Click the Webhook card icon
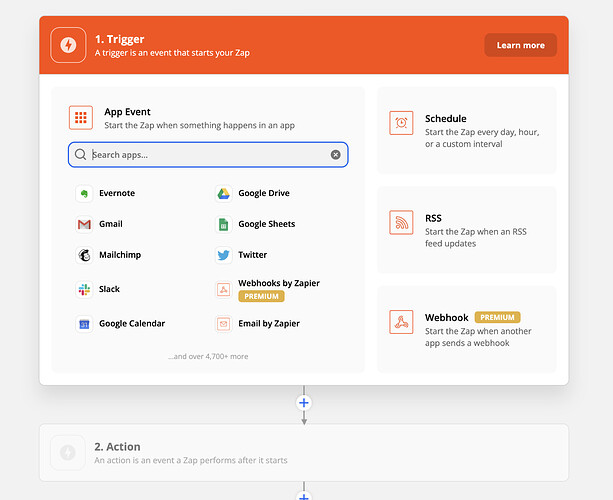Image resolution: width=613 pixels, height=500 pixels. pos(401,322)
